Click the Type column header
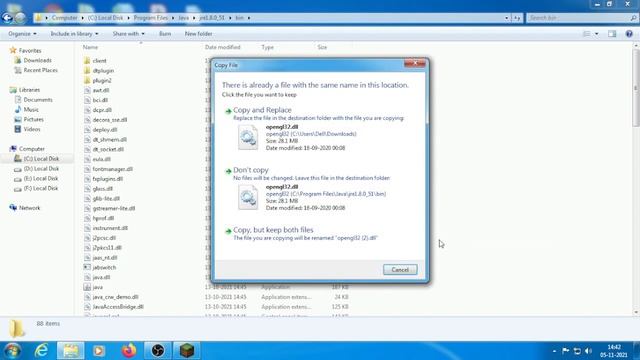Image resolution: width=640 pixels, height=360 pixels. pos(267,47)
